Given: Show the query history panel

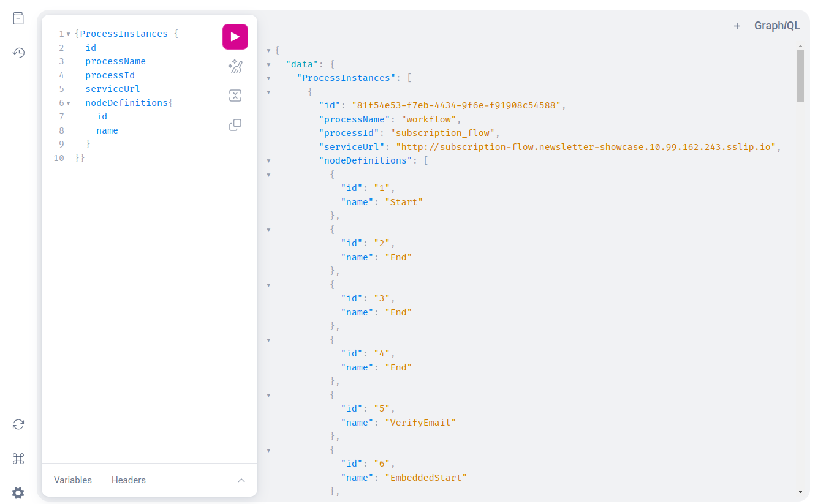Looking at the screenshot, I should [x=18, y=53].
